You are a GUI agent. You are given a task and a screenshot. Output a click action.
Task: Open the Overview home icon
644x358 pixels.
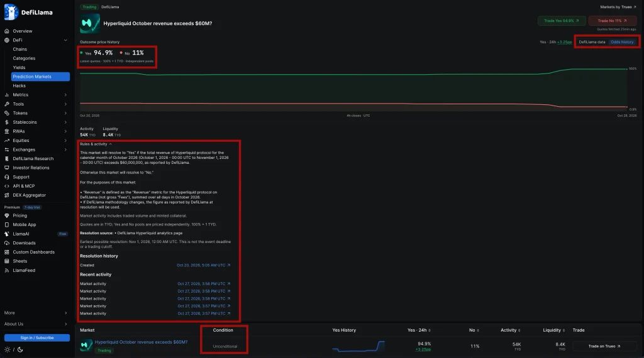6,31
